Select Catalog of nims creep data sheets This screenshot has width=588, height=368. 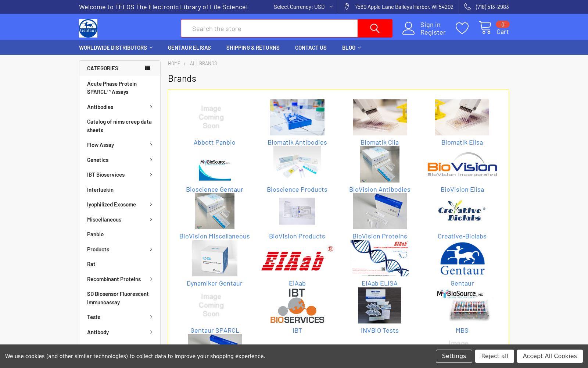(x=119, y=126)
